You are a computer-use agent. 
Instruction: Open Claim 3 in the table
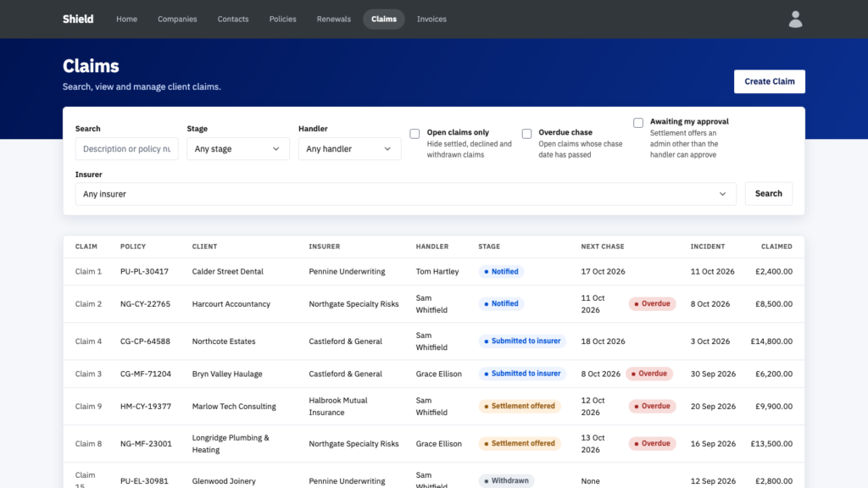tap(88, 374)
